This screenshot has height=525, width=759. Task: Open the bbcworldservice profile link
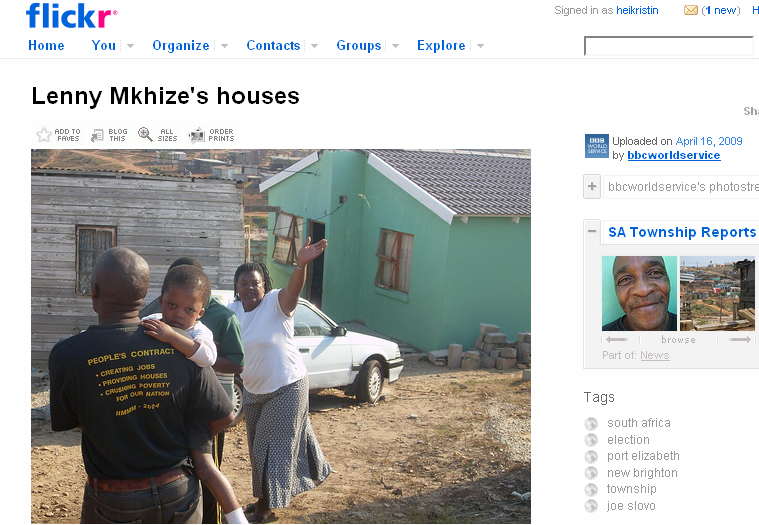pyautogui.click(x=673, y=155)
